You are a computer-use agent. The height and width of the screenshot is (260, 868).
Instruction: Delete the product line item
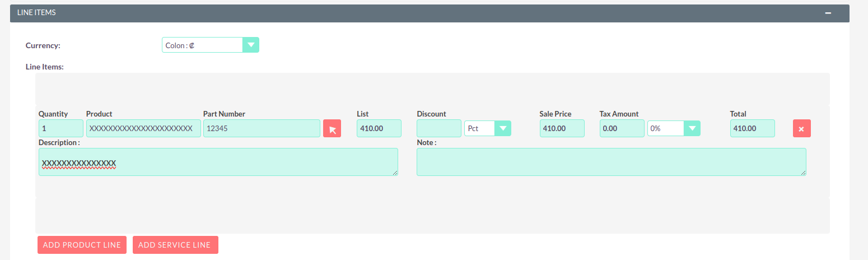(x=801, y=129)
